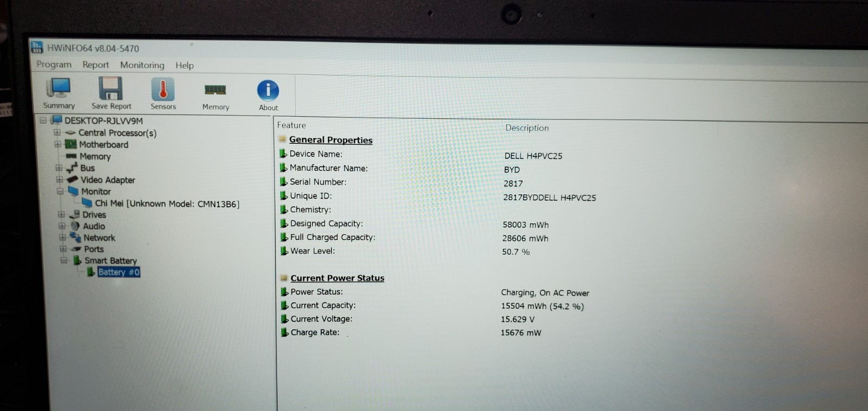This screenshot has height=411, width=868.
Task: Click the Charging, On AC Power value
Action: point(545,293)
